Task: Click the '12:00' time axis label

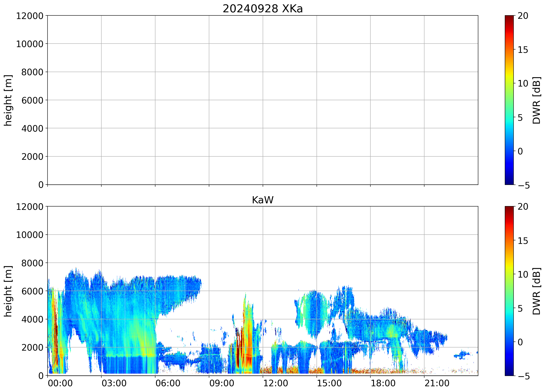Action: [275, 383]
